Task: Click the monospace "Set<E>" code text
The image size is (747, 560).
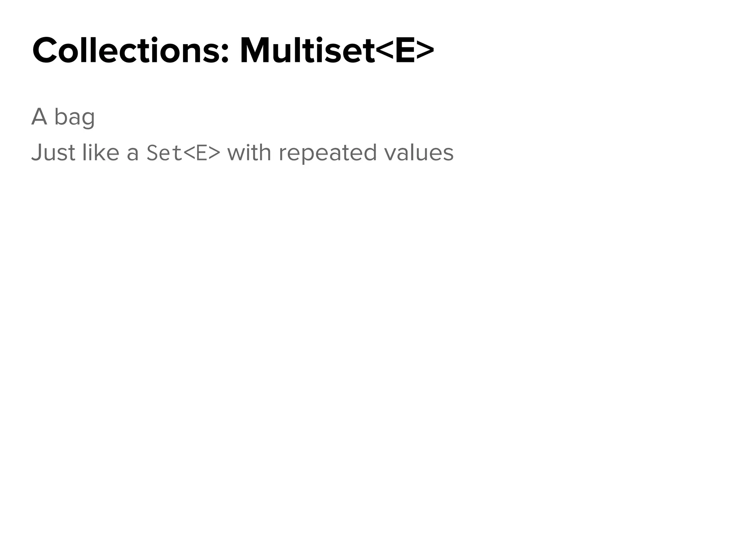Action: [x=183, y=153]
